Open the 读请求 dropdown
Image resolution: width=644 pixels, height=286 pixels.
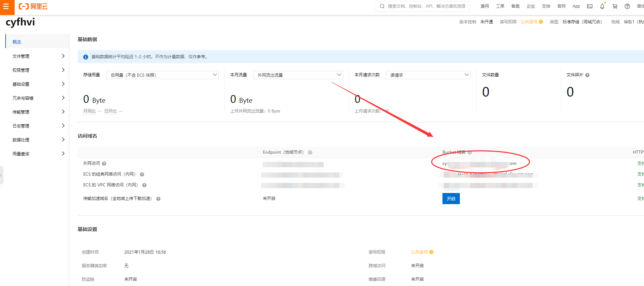pyautogui.click(x=428, y=75)
